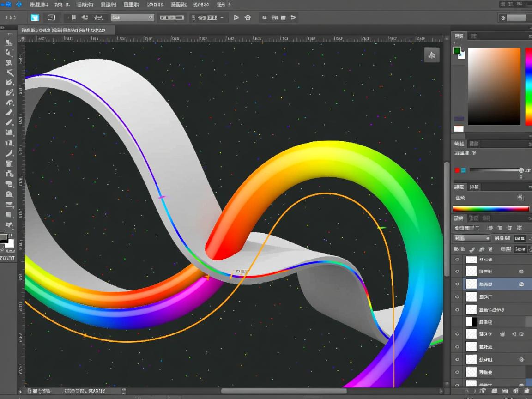This screenshot has height=399, width=532.
Task: Toggle the eye icon of the highlighted layer
Action: [x=457, y=284]
